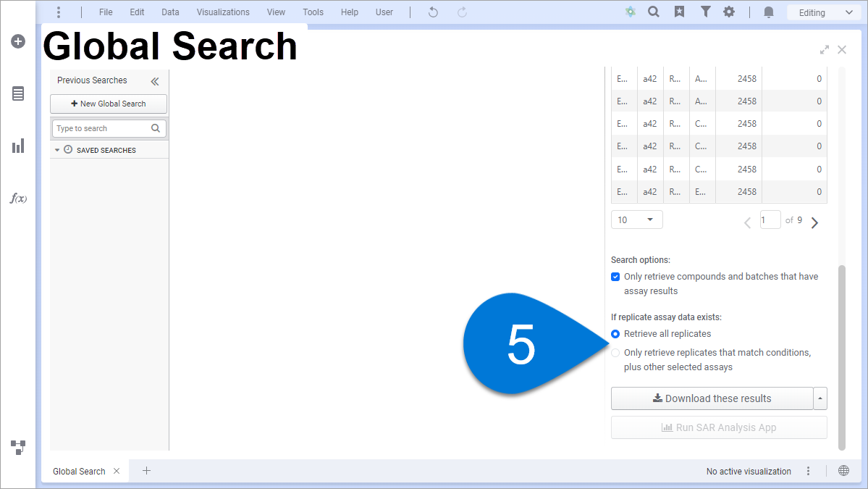868x489 pixels.
Task: Open the Edit menu
Action: (137, 12)
